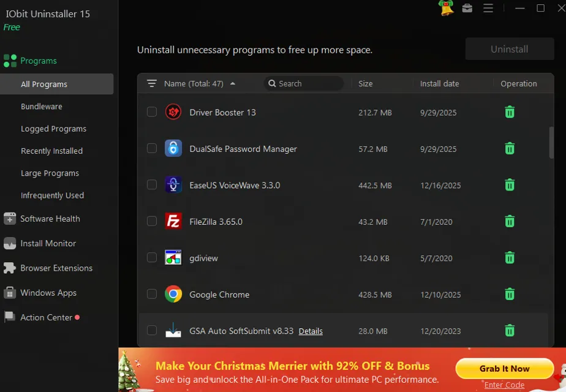The image size is (566, 392).
Task: Click the Uninstall button
Action: tap(509, 49)
